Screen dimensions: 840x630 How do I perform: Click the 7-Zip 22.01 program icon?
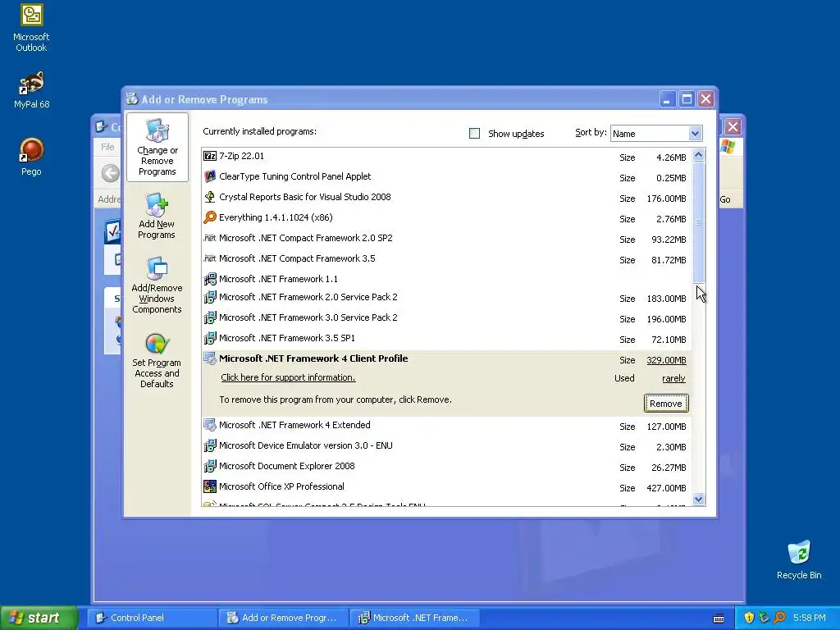tap(210, 156)
